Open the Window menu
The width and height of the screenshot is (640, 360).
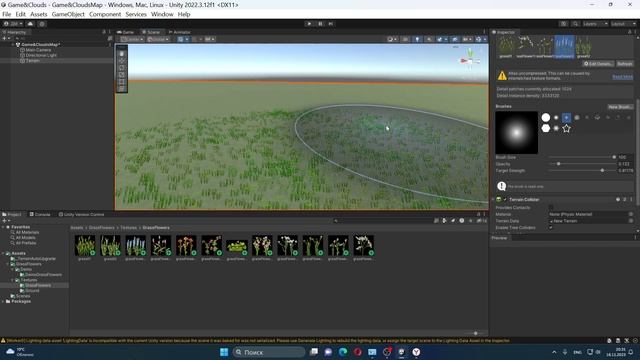coord(162,14)
